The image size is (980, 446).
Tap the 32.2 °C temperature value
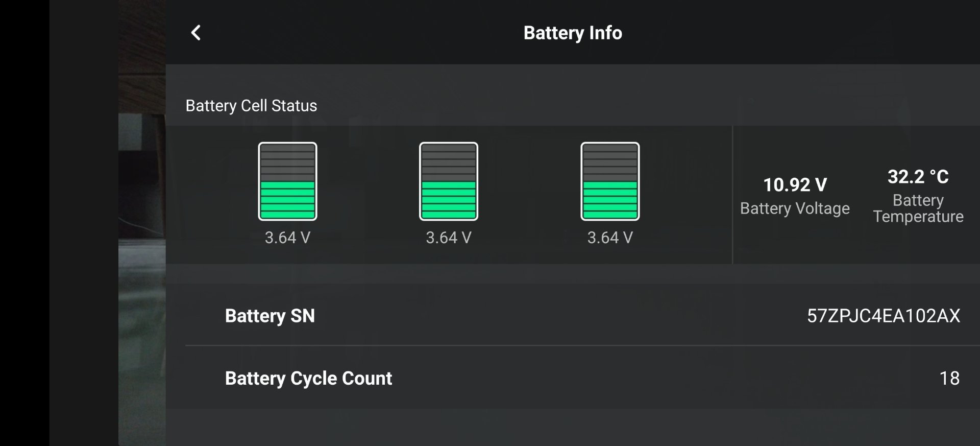point(918,177)
